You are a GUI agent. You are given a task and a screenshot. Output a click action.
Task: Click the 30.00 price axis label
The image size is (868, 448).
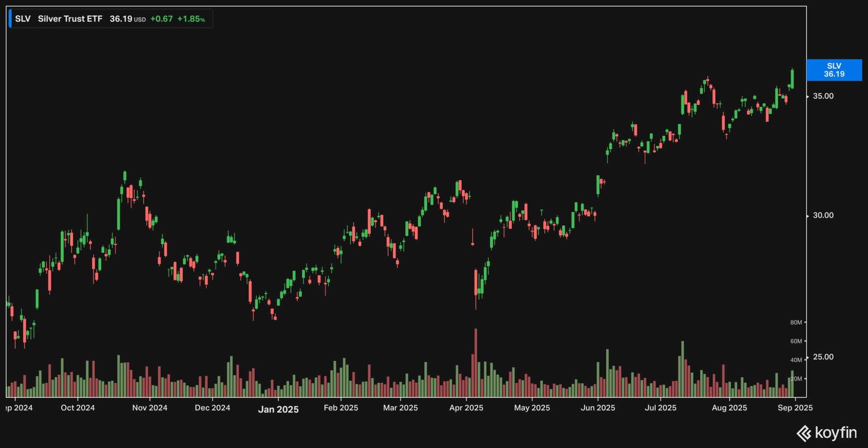pos(823,215)
